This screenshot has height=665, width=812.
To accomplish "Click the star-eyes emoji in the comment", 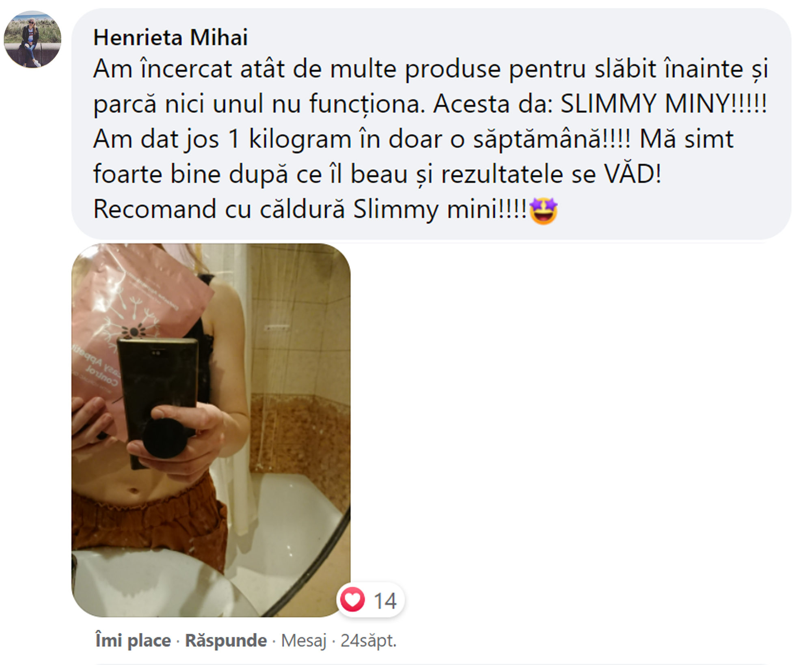I will (x=544, y=211).
